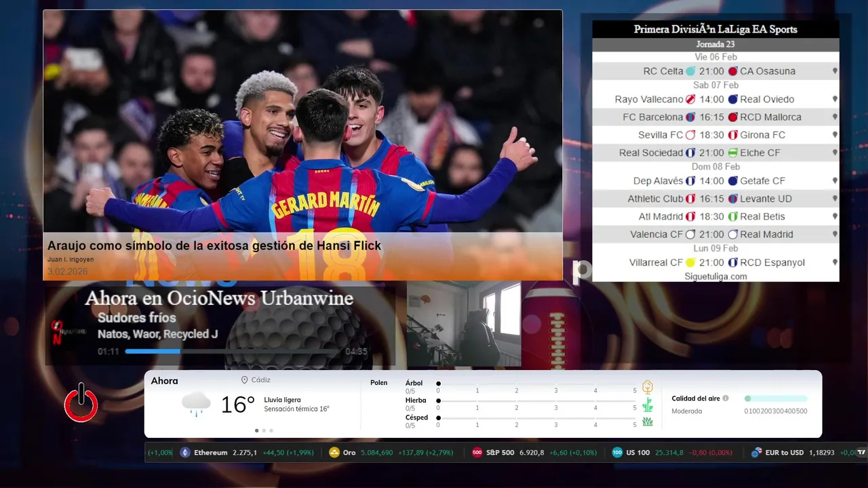868x488 pixels.
Task: Click the Real Madrid crest icon
Action: [x=732, y=235]
